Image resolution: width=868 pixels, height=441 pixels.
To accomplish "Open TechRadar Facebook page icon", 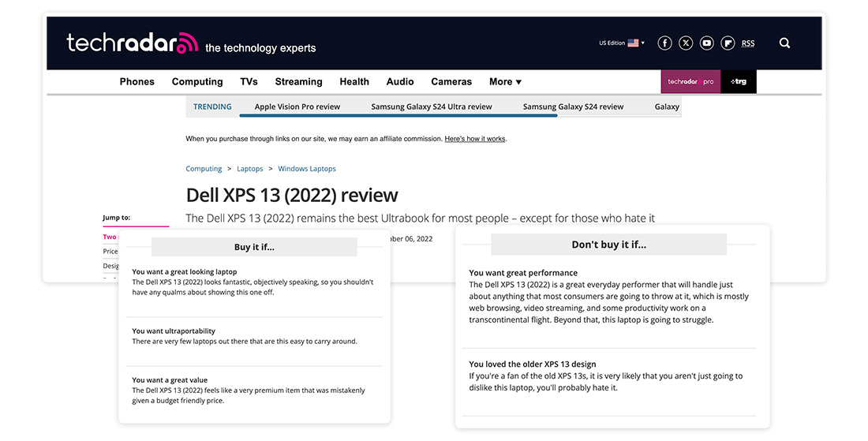I will click(x=665, y=43).
